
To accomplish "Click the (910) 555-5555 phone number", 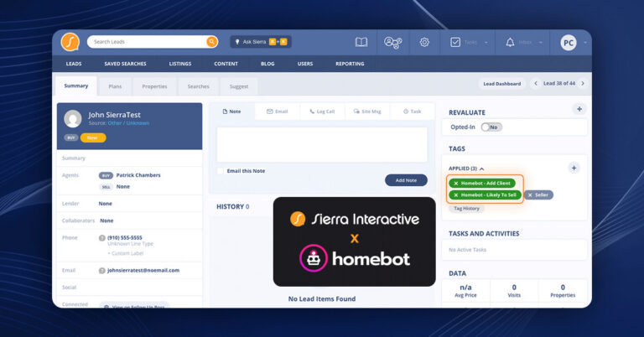I will pyautogui.click(x=125, y=238).
